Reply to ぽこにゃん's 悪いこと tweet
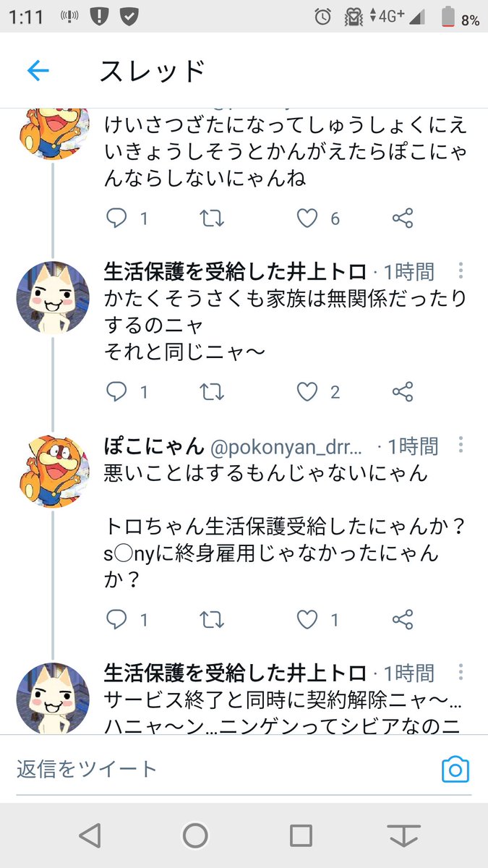Screen dimensions: 488x868 [116, 619]
